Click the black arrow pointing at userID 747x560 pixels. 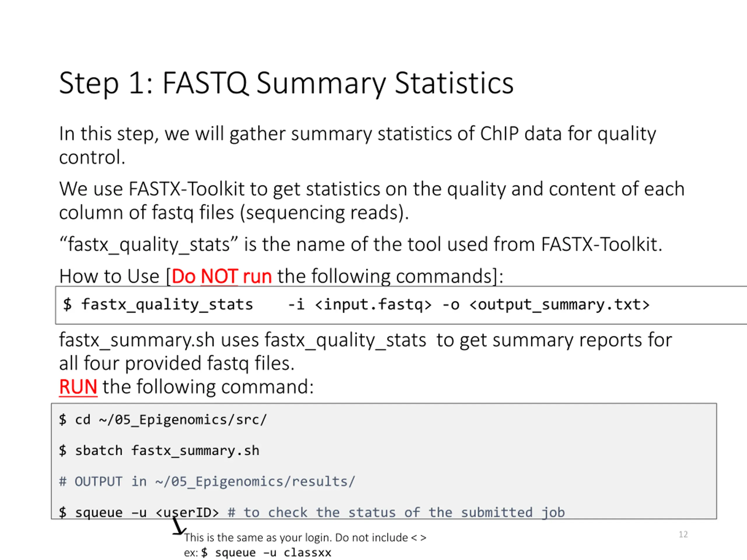pyautogui.click(x=178, y=526)
